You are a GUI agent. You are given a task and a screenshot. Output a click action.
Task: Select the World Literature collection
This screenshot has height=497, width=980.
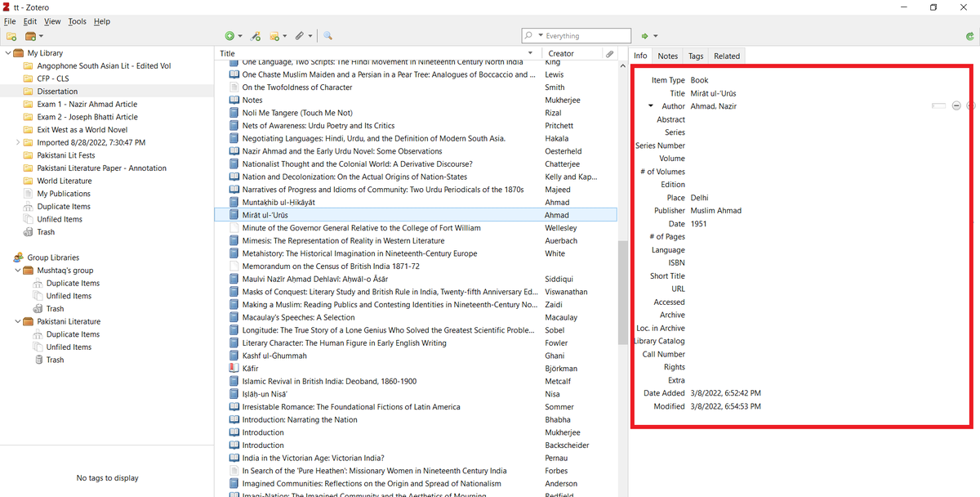pos(64,181)
